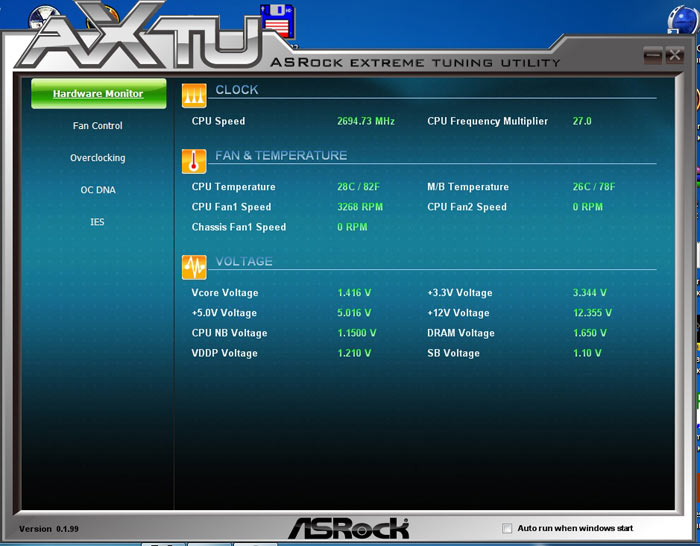Screen dimensions: 700x546
Task: Click M/B Temperature reading 26C / 78F
Action: coord(594,187)
